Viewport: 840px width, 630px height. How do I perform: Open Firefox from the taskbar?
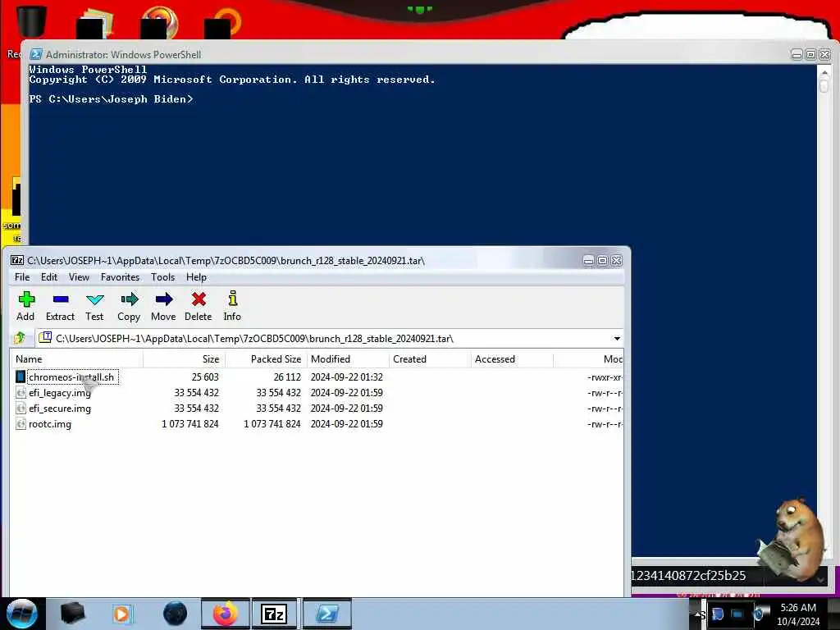tap(226, 614)
